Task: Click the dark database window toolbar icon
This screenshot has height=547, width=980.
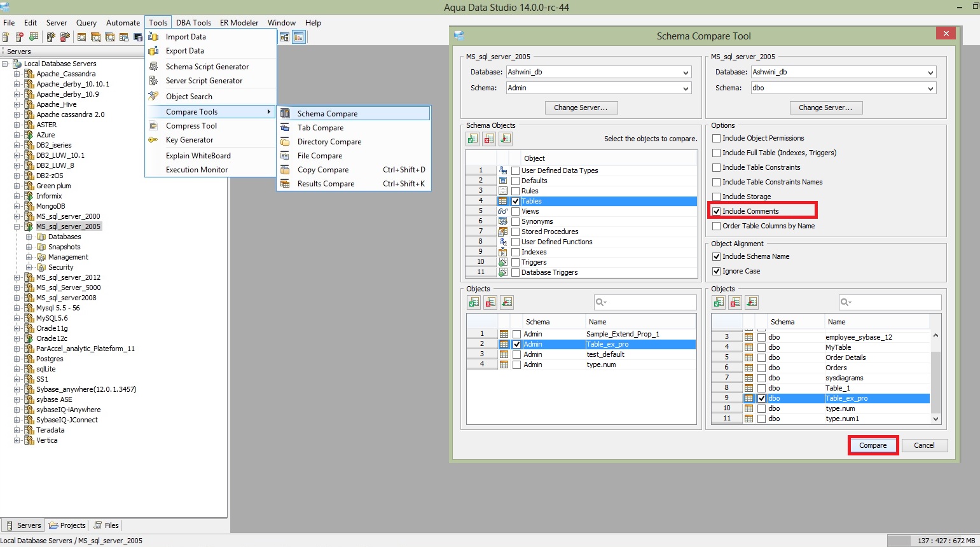Action: pyautogui.click(x=137, y=37)
